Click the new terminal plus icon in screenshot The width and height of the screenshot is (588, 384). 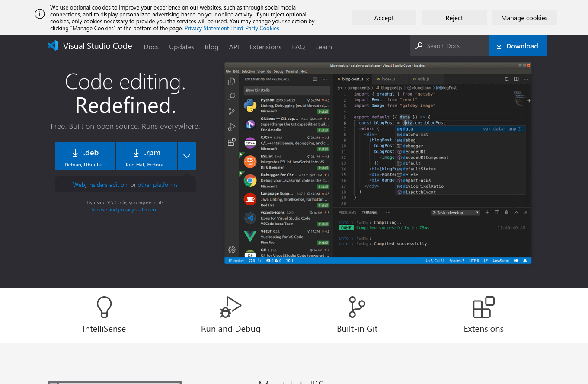487,212
